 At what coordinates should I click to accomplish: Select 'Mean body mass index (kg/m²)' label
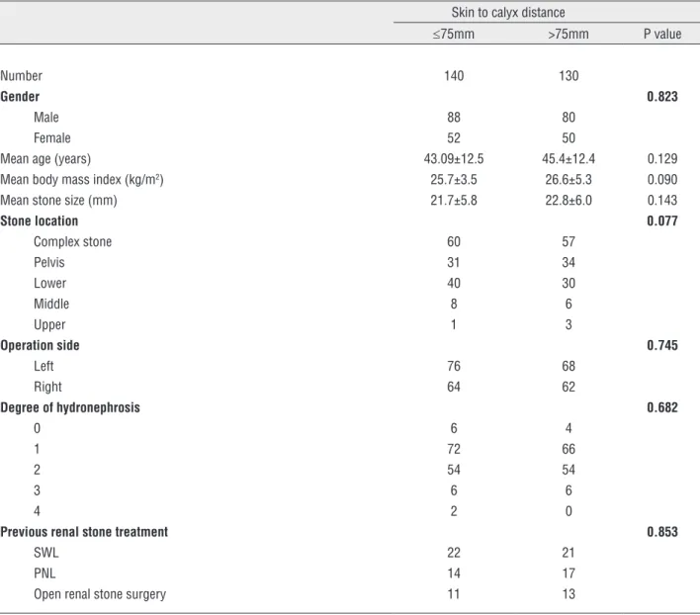point(82,179)
